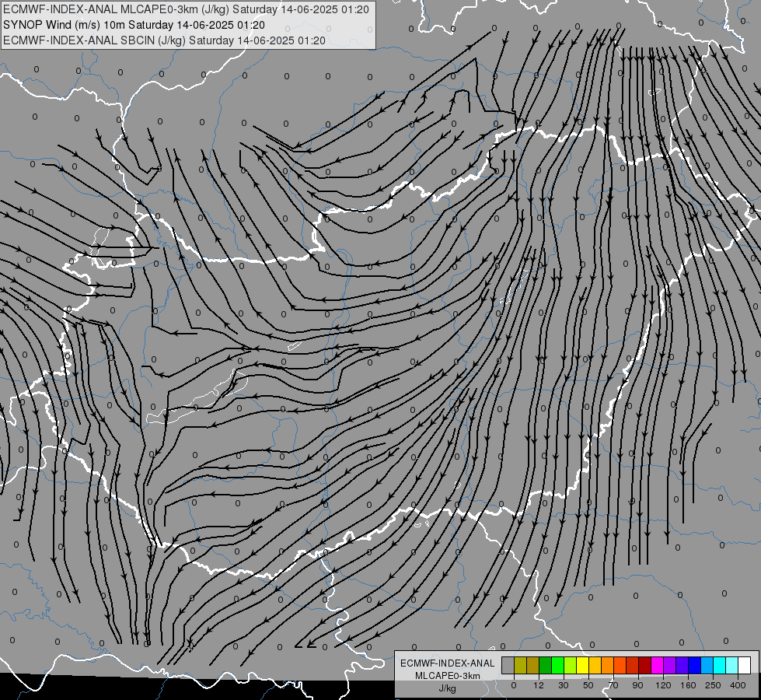
Task: Click the MLCAPE0-3km title line at top
Action: (x=186, y=9)
